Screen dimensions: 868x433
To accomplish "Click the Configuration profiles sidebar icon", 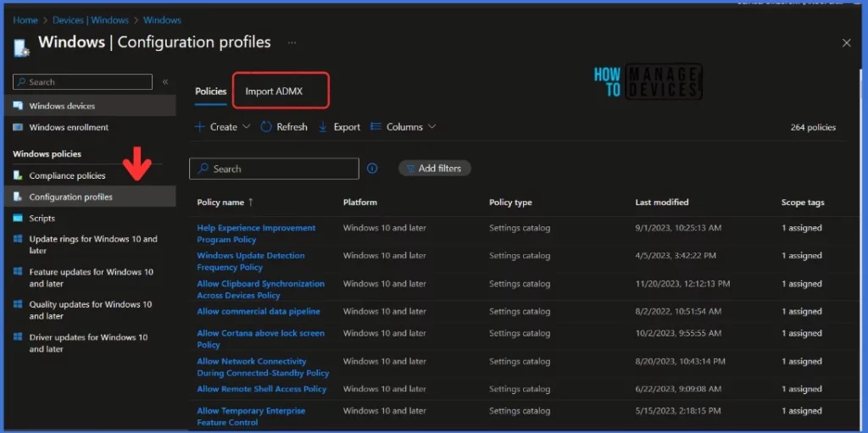I will (x=18, y=197).
